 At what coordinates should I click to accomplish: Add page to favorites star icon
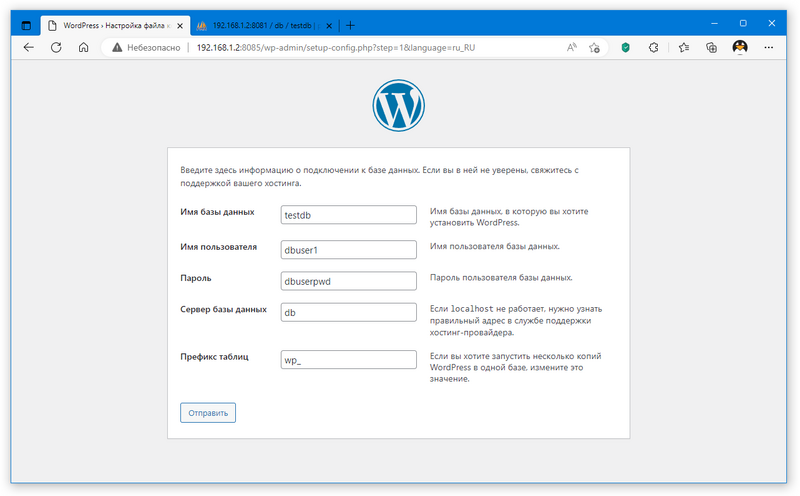(x=594, y=47)
